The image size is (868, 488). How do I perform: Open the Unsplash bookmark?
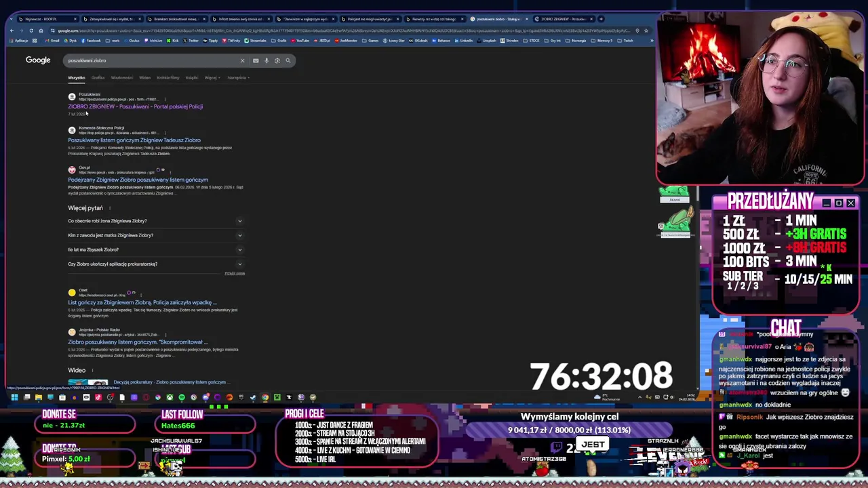click(x=486, y=40)
